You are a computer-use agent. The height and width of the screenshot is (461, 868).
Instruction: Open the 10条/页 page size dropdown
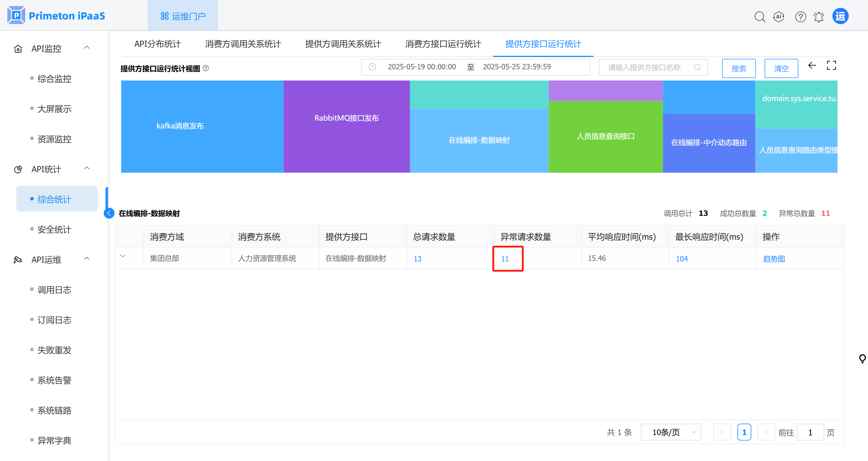click(671, 432)
